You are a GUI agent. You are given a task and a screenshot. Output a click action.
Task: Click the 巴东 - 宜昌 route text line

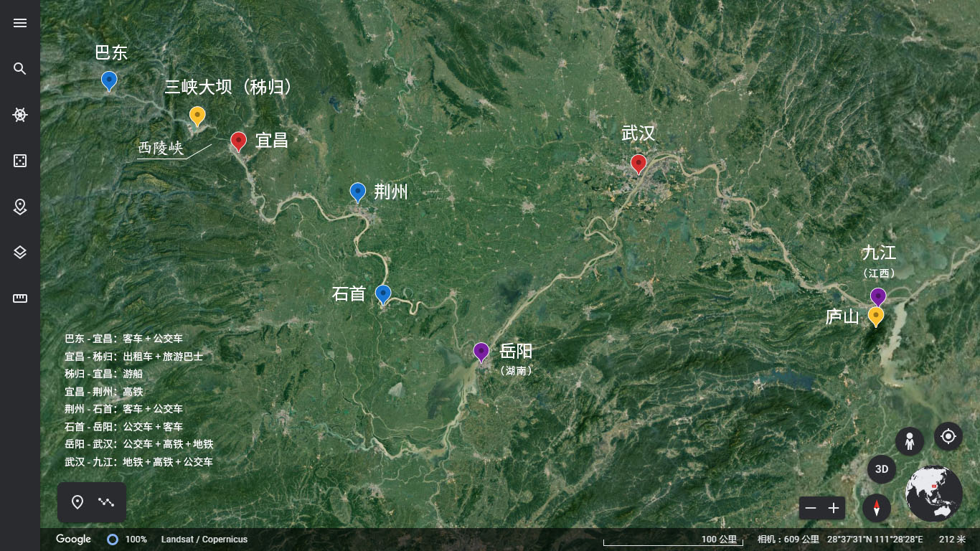[x=124, y=338]
